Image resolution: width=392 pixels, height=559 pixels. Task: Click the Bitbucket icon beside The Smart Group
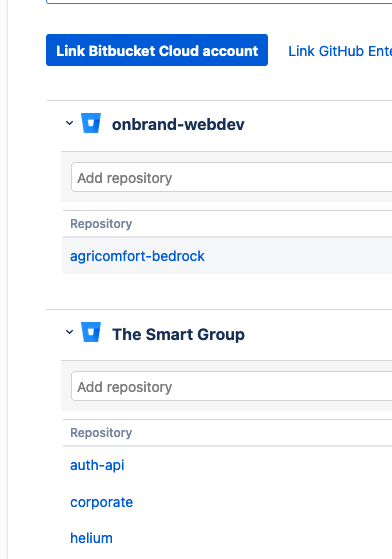[91, 332]
